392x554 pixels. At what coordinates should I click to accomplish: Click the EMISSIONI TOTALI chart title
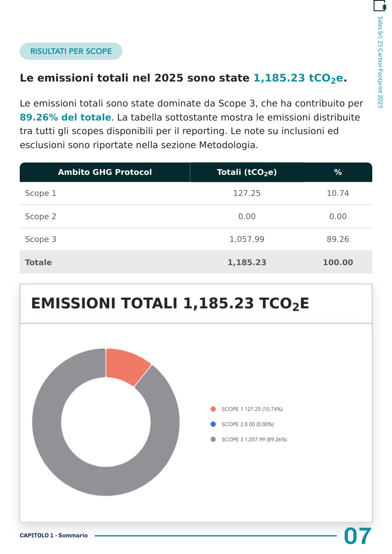(x=170, y=304)
